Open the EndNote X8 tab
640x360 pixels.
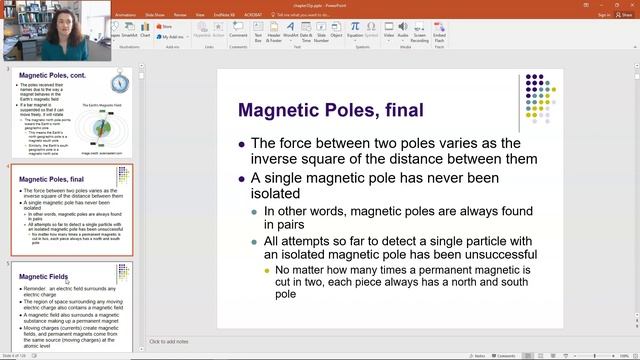[224, 15]
